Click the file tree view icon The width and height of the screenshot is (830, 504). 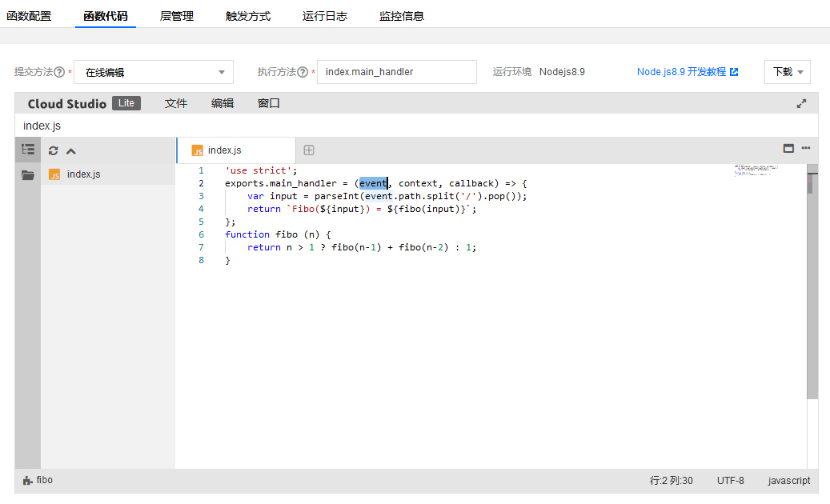point(28,150)
